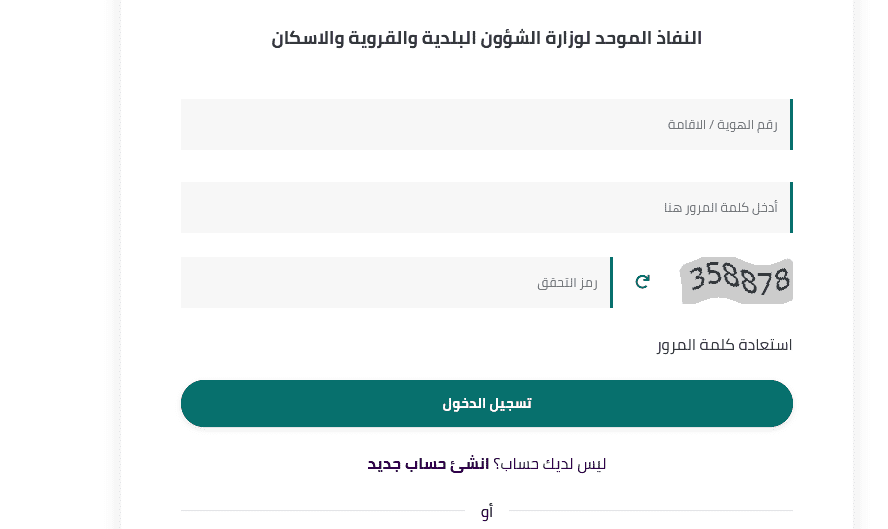Click the green bar beside ID field
Image resolution: width=888 pixels, height=529 pixels.
791,125
